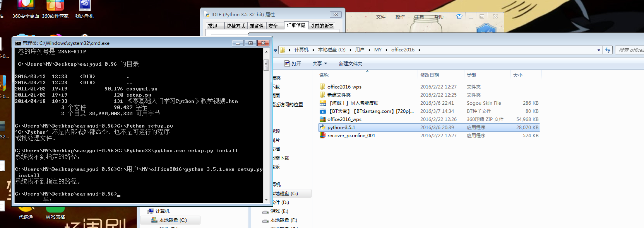The image size is (644, 228).
Task: Select the office2016_wps ZIP archive
Action: (x=344, y=119)
